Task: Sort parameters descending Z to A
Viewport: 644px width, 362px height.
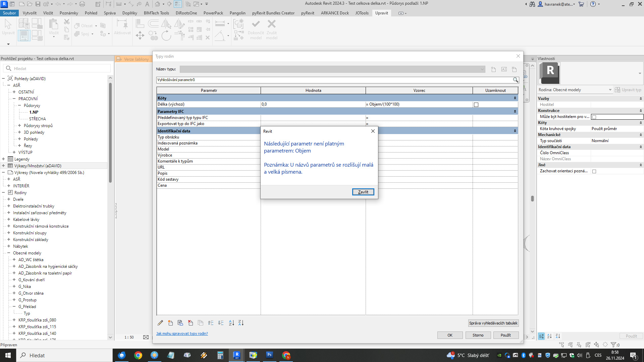Action: (x=241, y=323)
